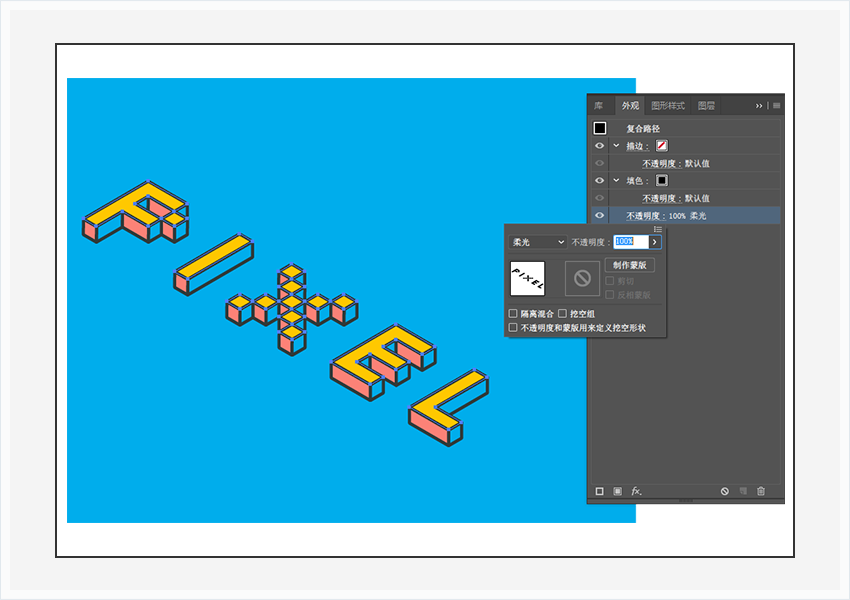Select the isometric letter P artwork
The image size is (850, 600).
pyautogui.click(x=136, y=212)
